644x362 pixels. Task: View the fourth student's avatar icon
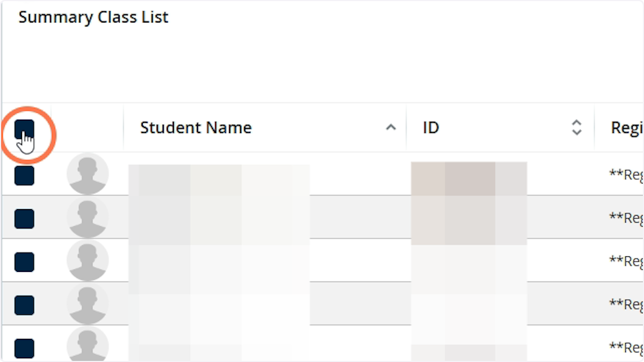pyautogui.click(x=87, y=304)
